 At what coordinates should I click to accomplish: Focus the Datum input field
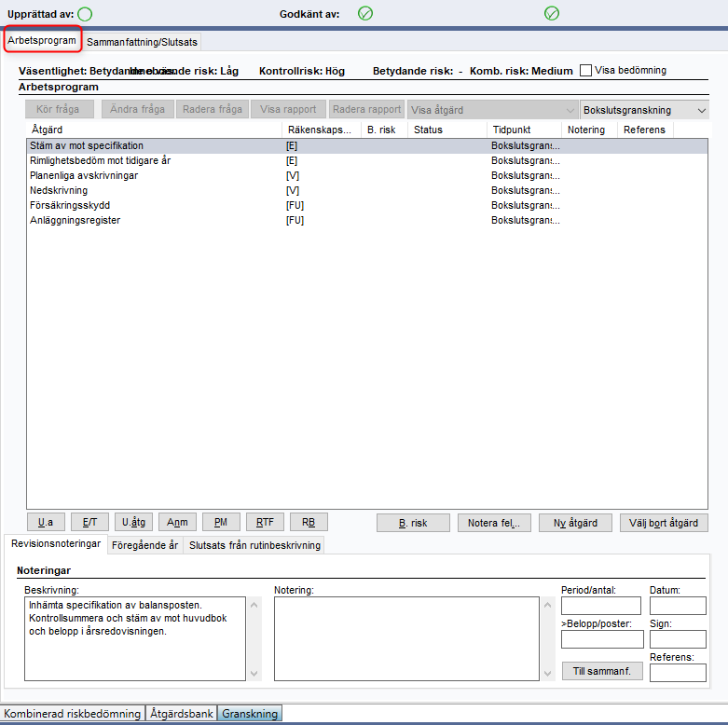pyautogui.click(x=678, y=606)
